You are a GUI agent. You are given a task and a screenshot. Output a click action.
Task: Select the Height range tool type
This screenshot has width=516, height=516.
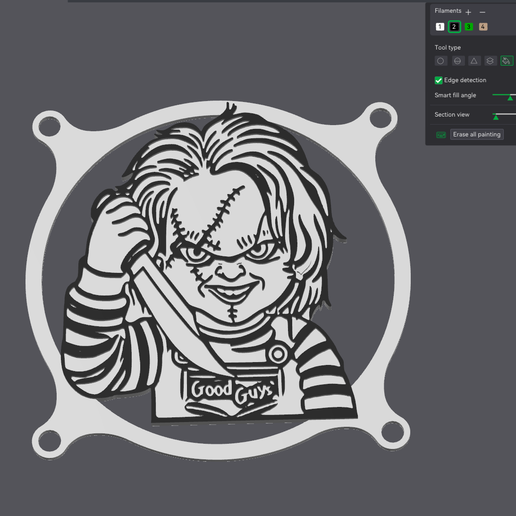tap(490, 61)
